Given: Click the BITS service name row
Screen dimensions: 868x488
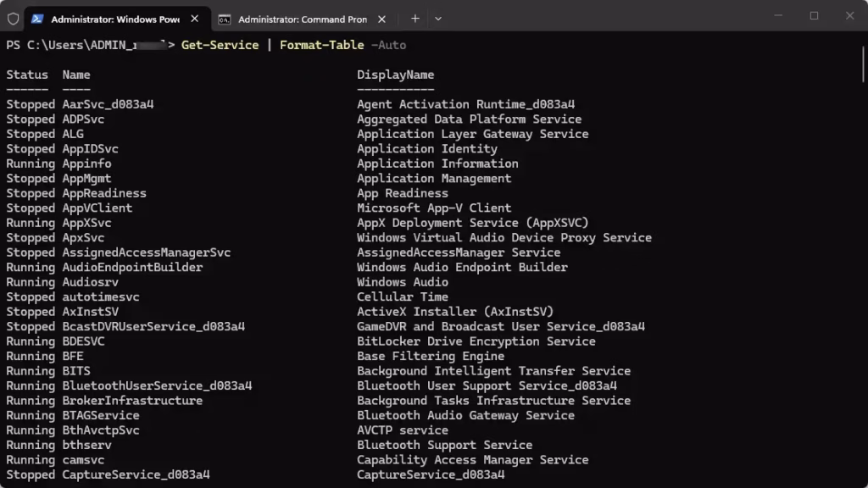Looking at the screenshot, I should (x=76, y=371).
